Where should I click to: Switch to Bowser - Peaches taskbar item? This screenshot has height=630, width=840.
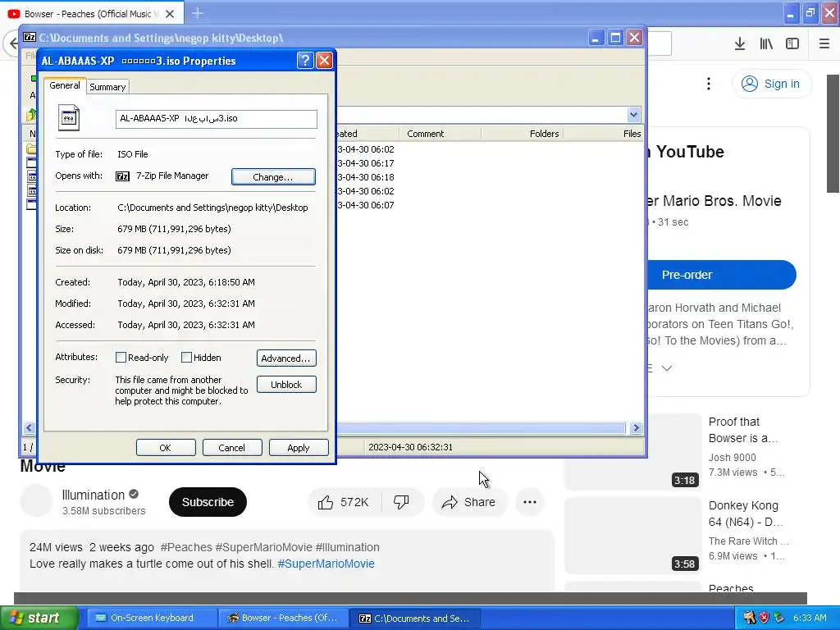point(283,618)
